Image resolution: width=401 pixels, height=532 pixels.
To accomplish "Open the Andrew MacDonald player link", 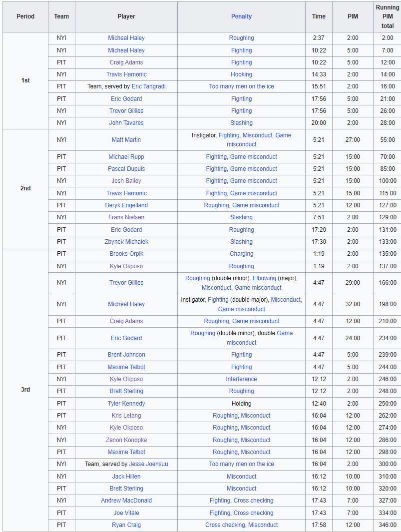I will coord(126,501).
